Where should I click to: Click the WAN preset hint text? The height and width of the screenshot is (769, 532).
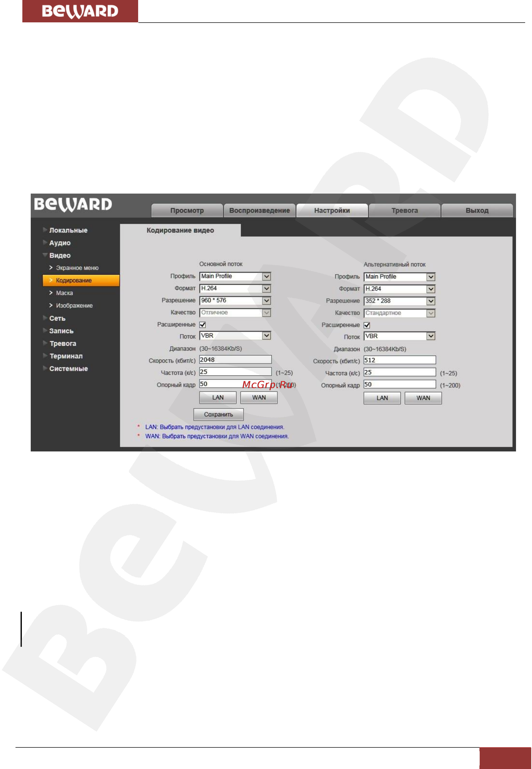click(x=217, y=436)
